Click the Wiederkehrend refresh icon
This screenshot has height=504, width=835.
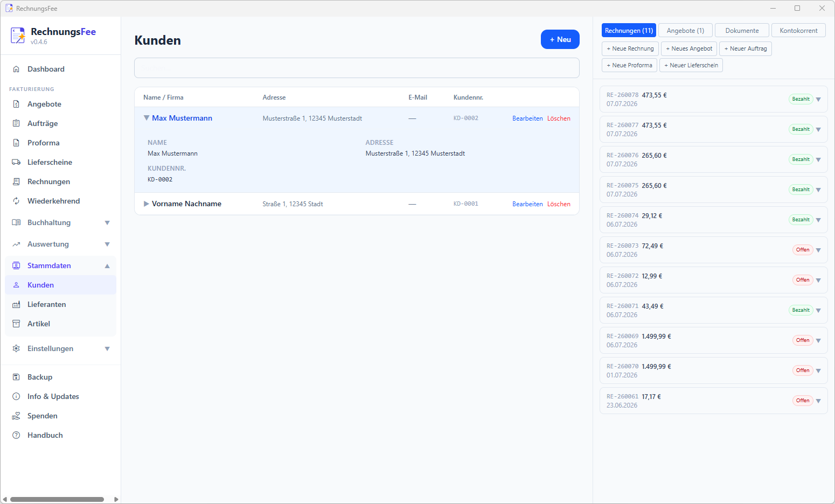pyautogui.click(x=16, y=201)
